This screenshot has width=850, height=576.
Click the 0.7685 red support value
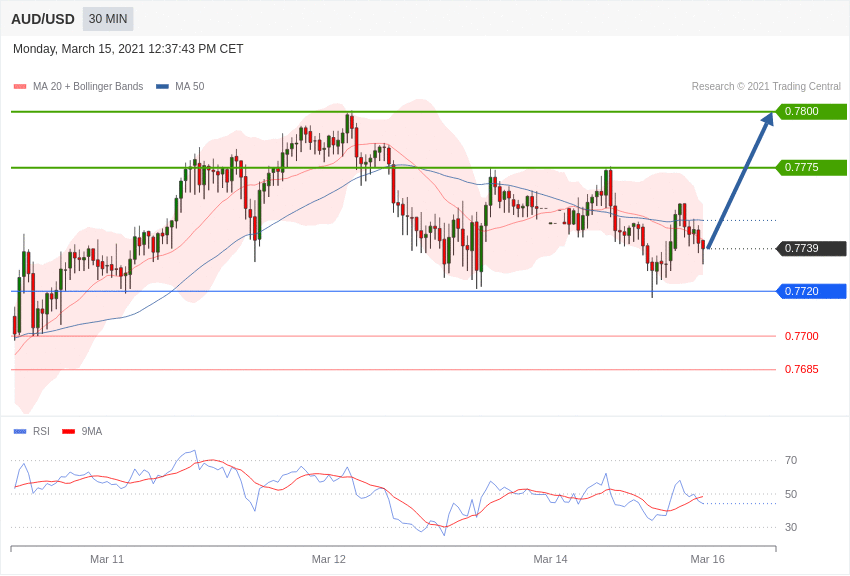802,370
